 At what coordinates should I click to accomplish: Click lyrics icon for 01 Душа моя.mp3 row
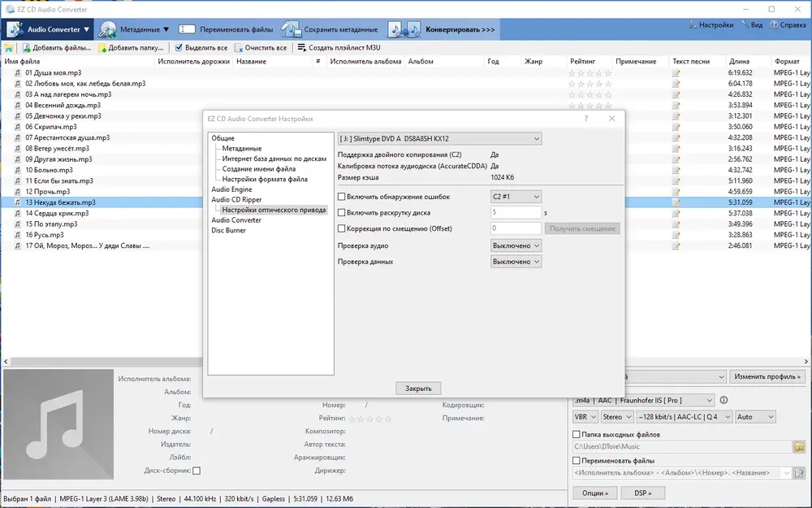coord(676,73)
